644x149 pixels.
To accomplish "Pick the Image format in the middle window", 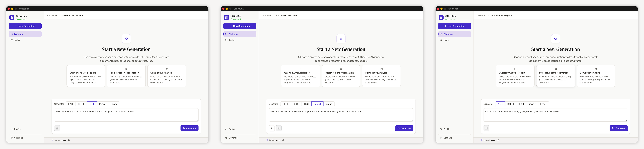I will [x=329, y=104].
